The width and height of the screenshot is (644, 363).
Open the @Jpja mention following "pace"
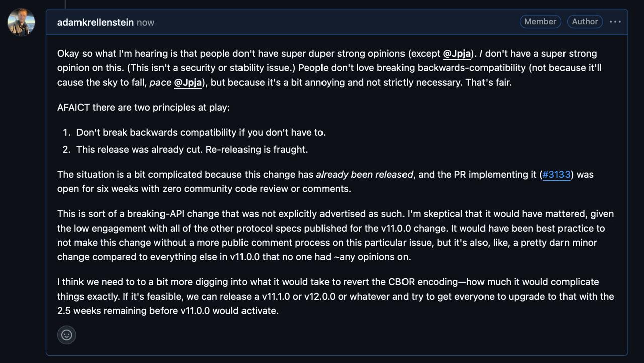(x=188, y=82)
